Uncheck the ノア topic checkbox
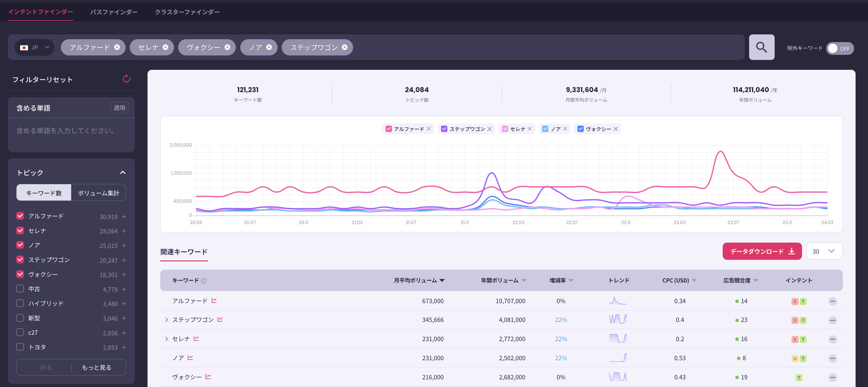The width and height of the screenshot is (868, 387). [20, 245]
